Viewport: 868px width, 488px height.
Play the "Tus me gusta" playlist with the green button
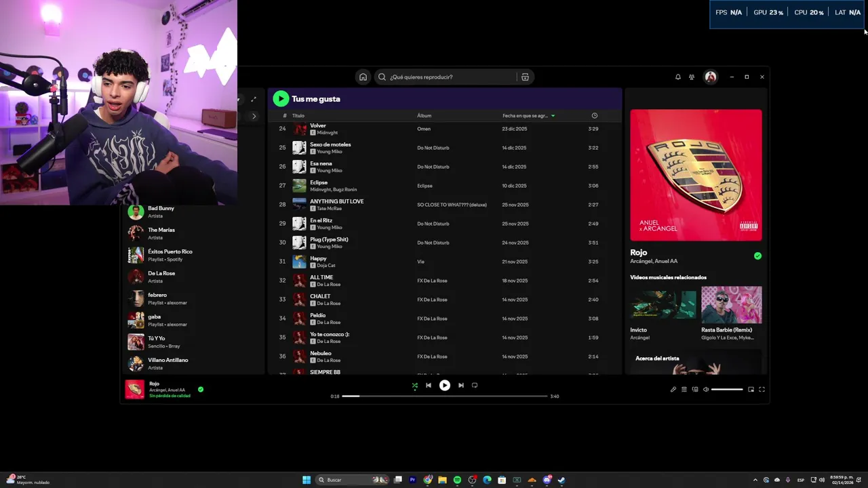click(x=281, y=99)
